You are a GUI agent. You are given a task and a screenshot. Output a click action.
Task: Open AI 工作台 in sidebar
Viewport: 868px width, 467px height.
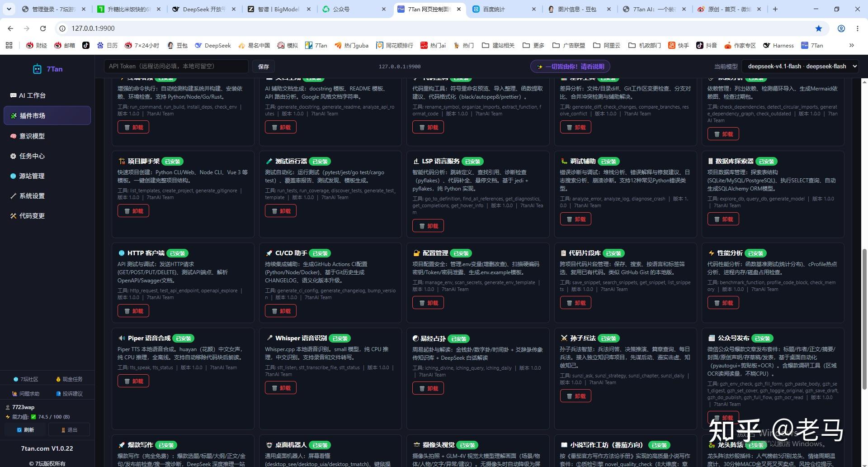(47, 95)
